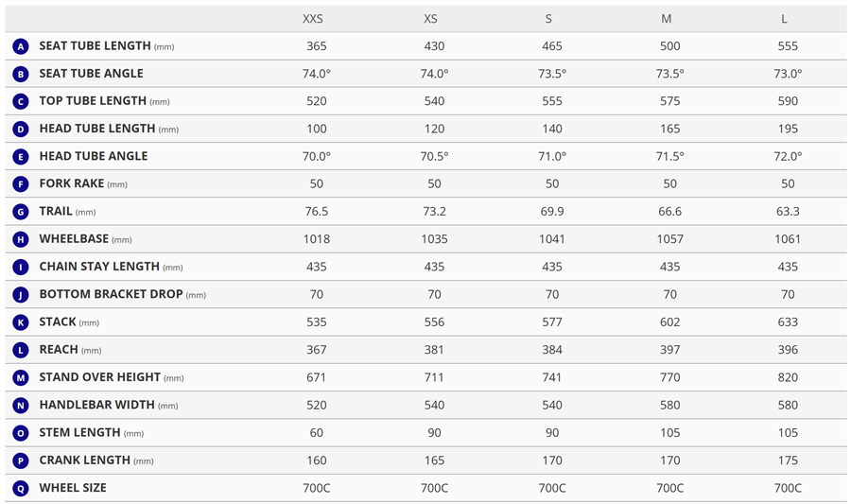The height and width of the screenshot is (504, 851).
Task: Select the G badge beside Trail
Action: [21, 212]
